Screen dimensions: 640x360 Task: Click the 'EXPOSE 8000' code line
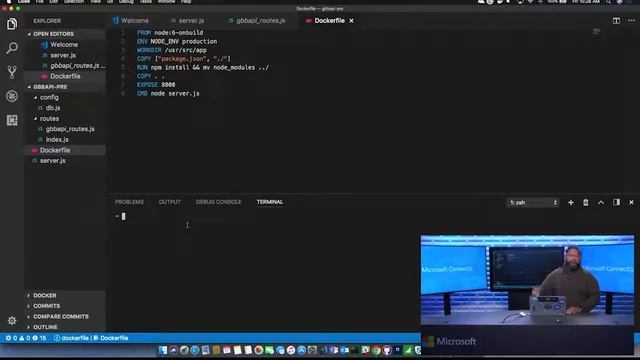point(156,84)
